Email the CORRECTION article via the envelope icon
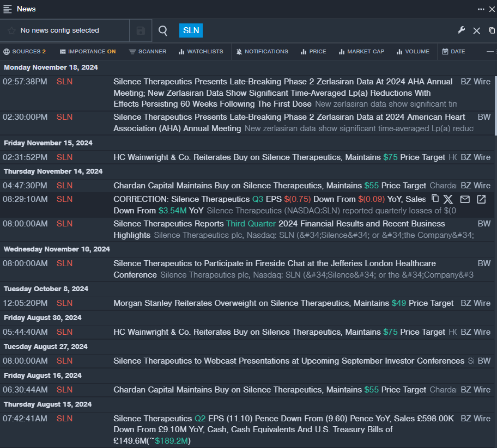The width and height of the screenshot is (497, 448). point(465,199)
